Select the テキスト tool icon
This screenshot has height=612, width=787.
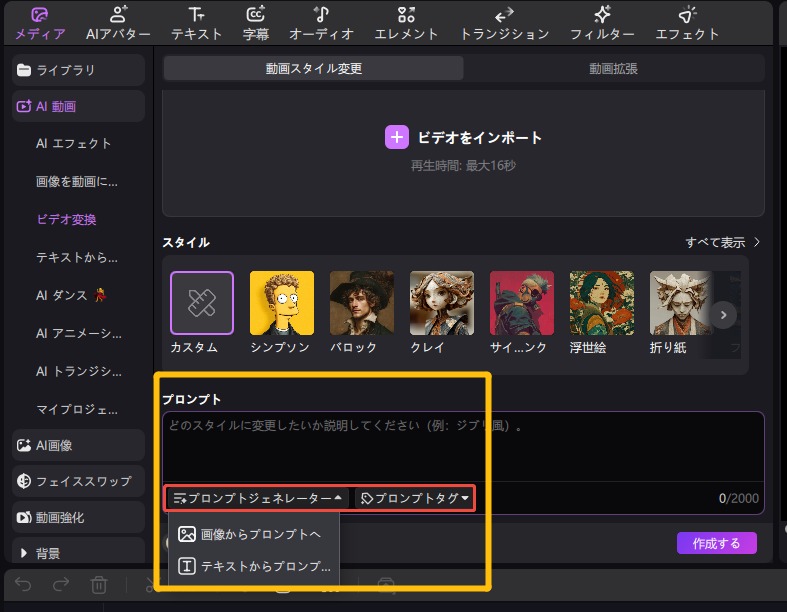[x=197, y=15]
